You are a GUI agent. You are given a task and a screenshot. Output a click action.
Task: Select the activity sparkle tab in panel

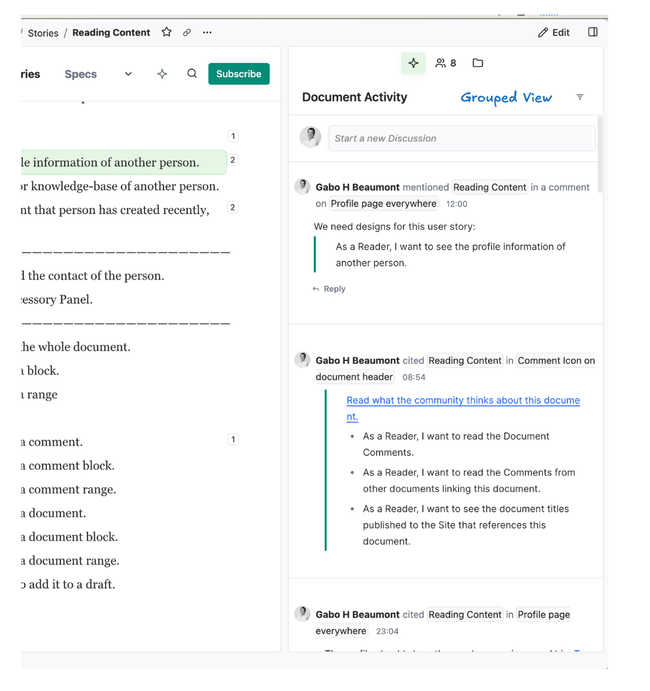413,63
